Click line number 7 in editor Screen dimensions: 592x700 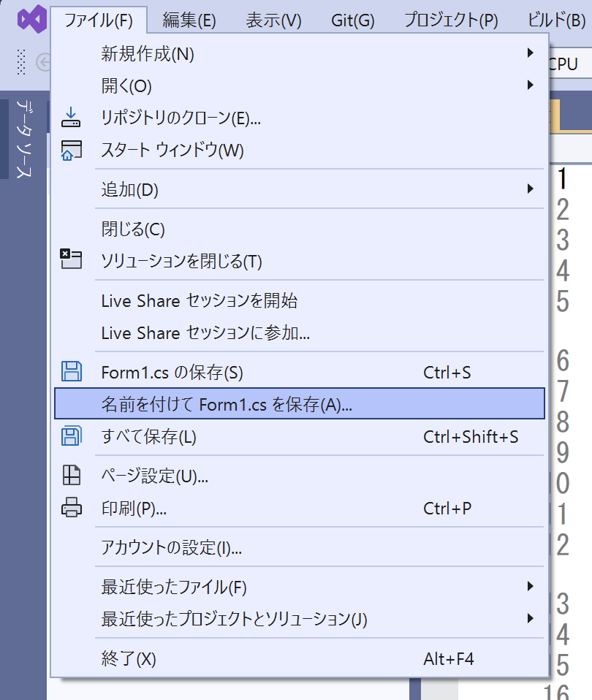[563, 391]
